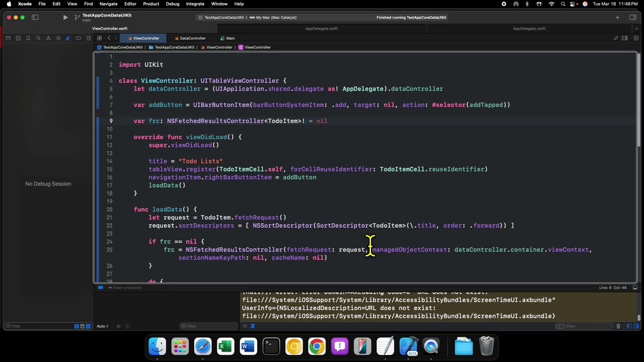Viewport: 644px width, 362px height.
Task: Open the Debug navigator icon
Action: coord(68,38)
